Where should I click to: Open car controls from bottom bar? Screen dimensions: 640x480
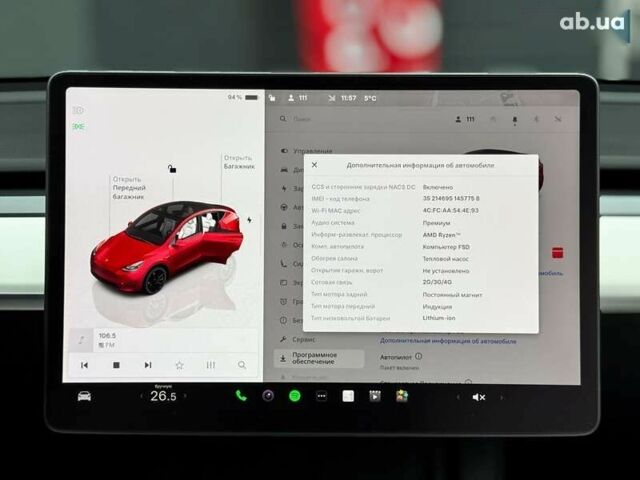84,396
